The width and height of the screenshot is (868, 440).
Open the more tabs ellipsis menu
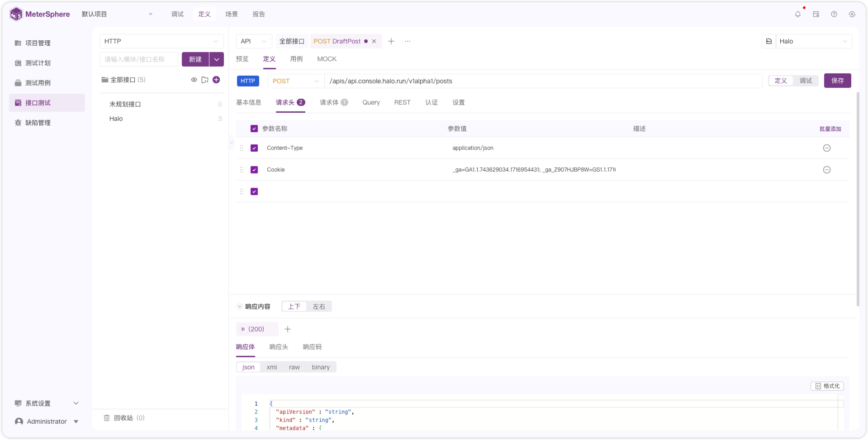[x=408, y=41]
